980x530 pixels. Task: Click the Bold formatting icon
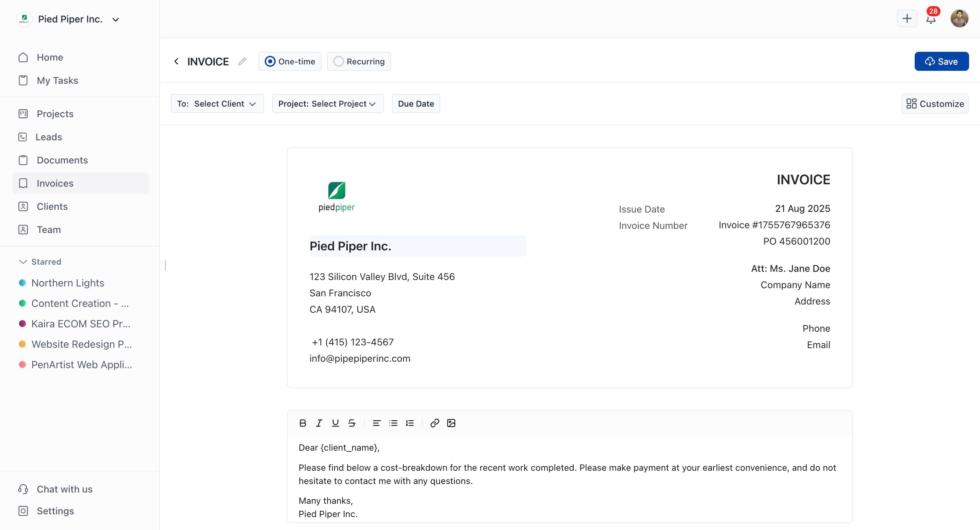coord(303,423)
